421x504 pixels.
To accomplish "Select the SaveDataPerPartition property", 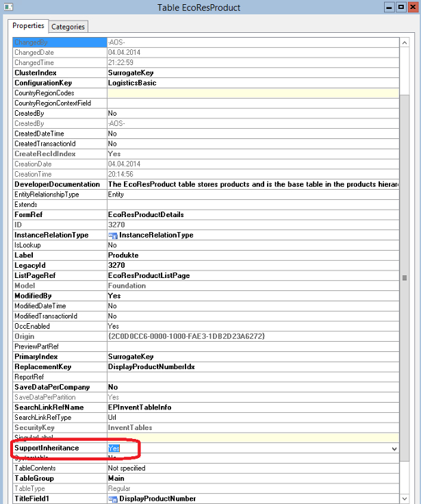I will point(45,397).
